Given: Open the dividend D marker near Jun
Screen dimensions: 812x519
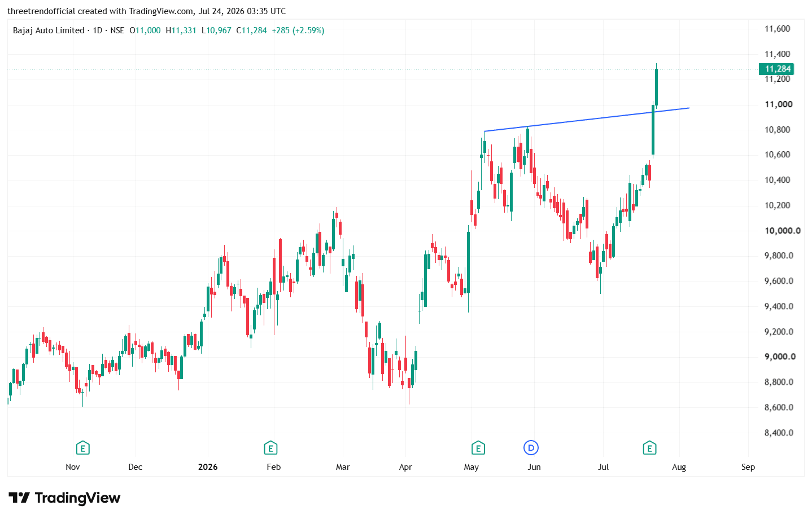Looking at the screenshot, I should 531,448.
